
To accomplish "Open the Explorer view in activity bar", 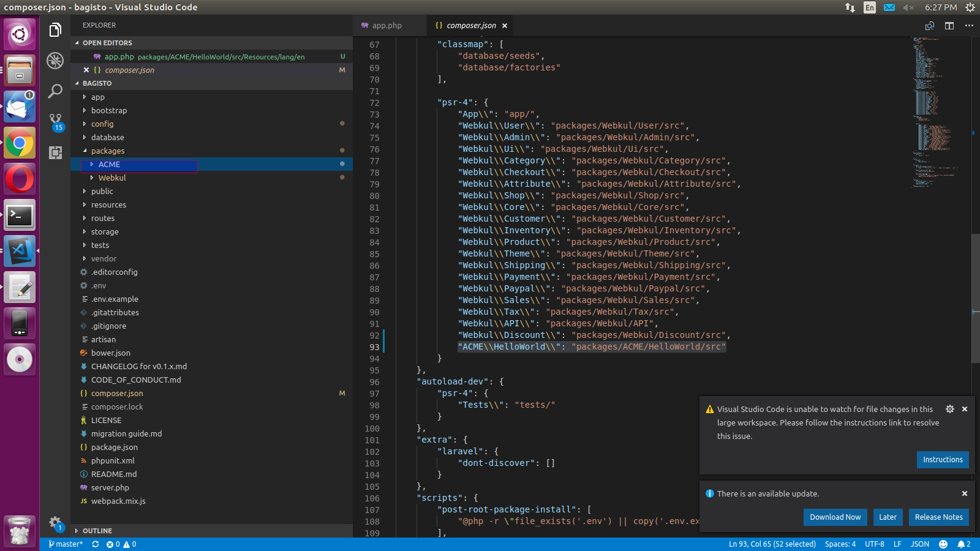I will tap(55, 29).
